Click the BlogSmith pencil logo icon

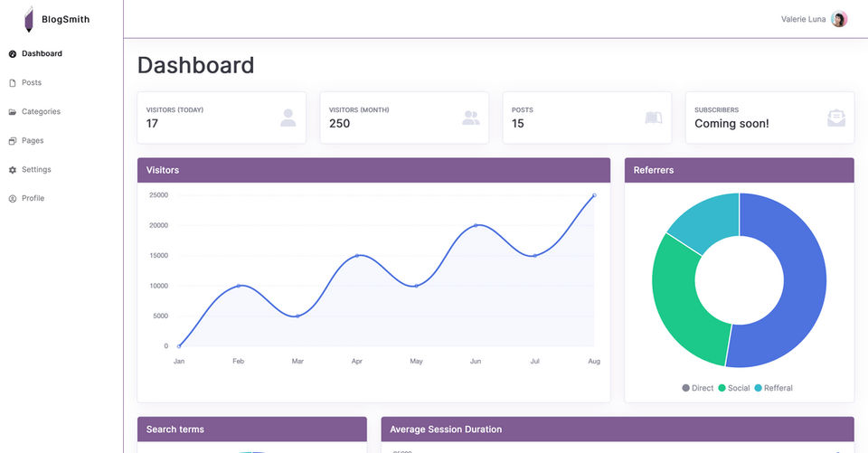pyautogui.click(x=29, y=19)
